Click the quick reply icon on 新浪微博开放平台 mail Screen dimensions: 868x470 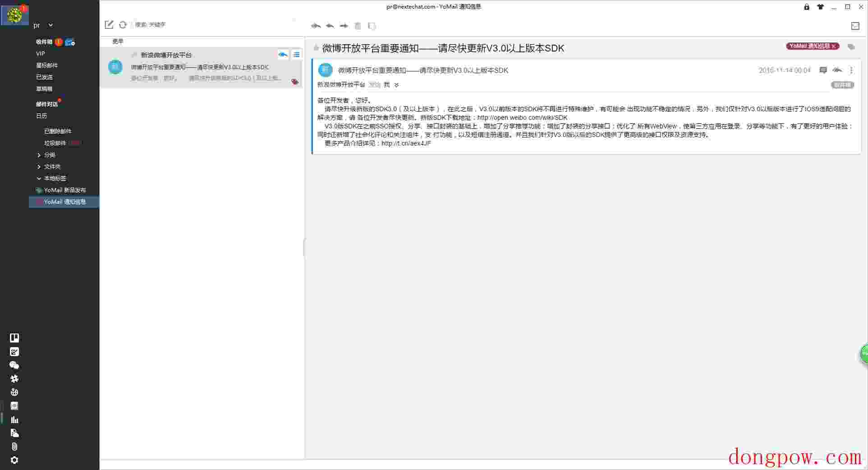tap(283, 55)
